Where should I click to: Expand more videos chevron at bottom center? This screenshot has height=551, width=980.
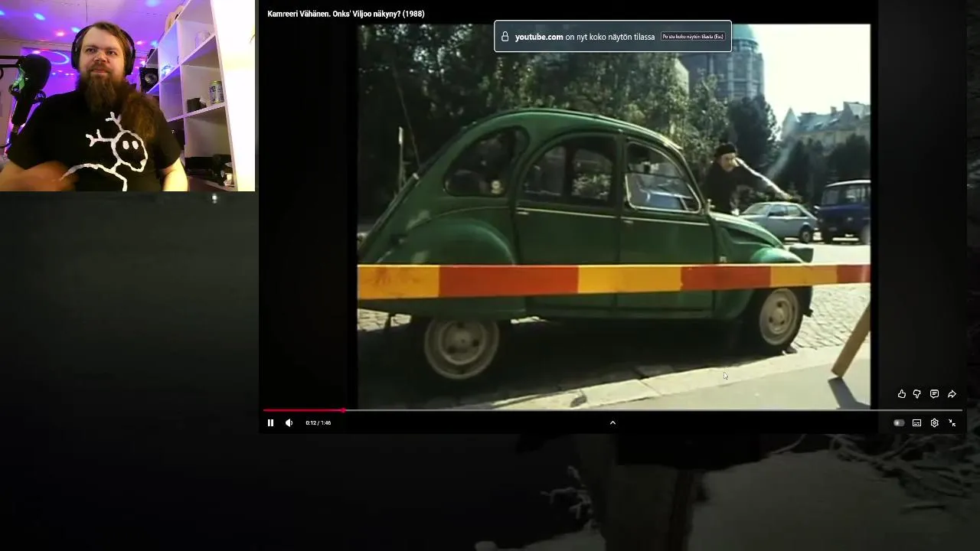pos(612,422)
